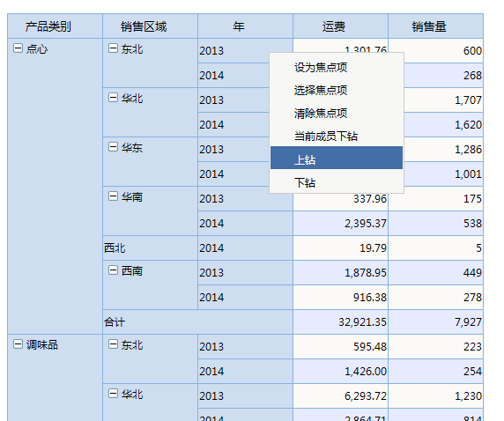Click the 销售区域 column header

150,26
